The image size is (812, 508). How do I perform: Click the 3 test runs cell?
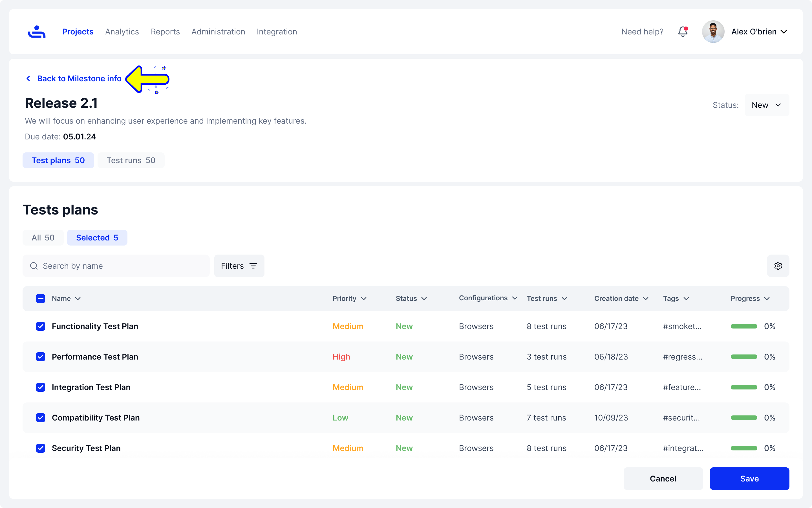[547, 356]
